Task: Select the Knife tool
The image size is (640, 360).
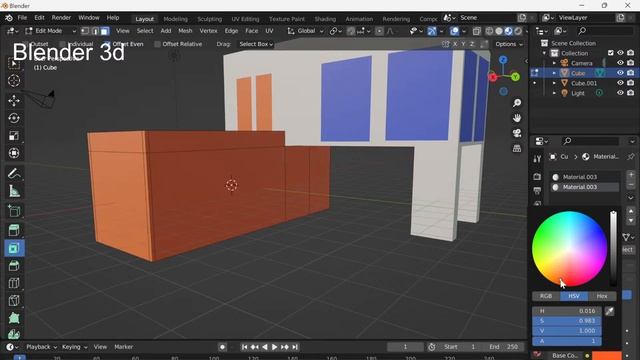Action: coord(14,301)
